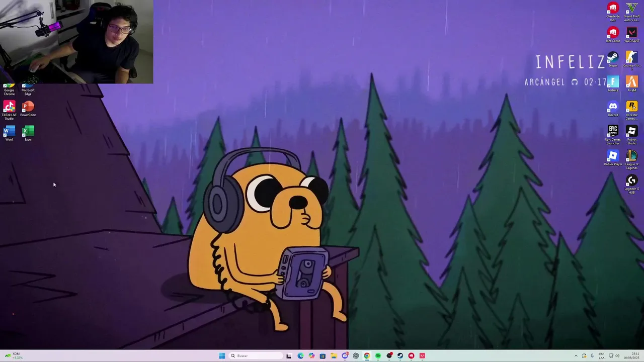
Task: Select the Fortnite desktop icon
Action: click(613, 84)
